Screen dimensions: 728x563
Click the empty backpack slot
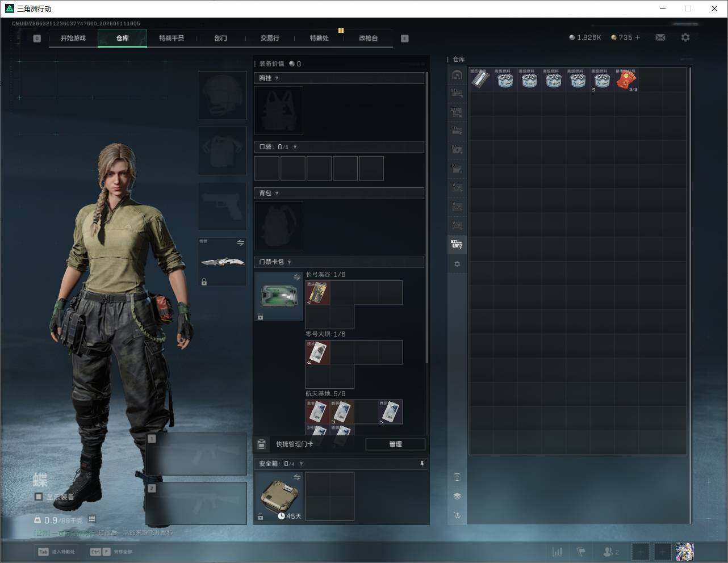279,226
